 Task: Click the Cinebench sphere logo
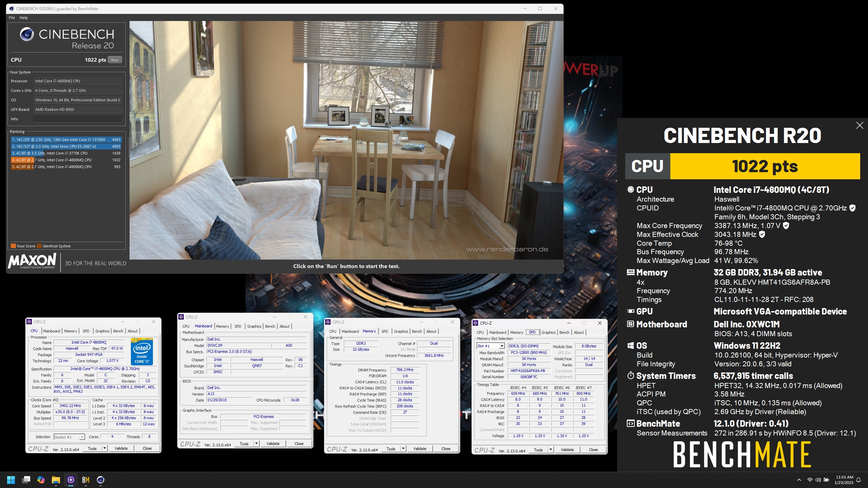coord(27,34)
